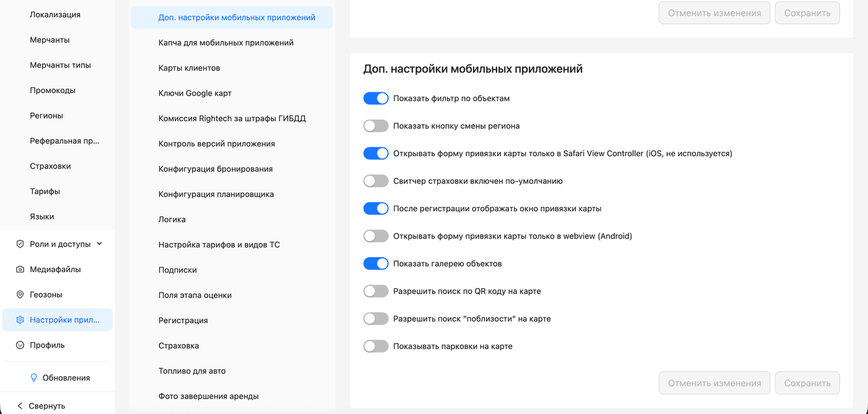Click the bottom Сохранить button
The width and height of the screenshot is (868, 414).
807,383
